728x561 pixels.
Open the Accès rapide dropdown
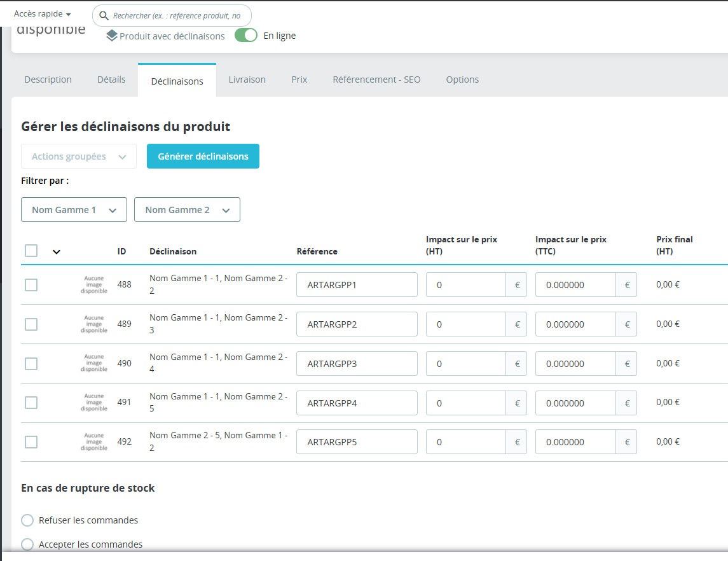[x=42, y=14]
